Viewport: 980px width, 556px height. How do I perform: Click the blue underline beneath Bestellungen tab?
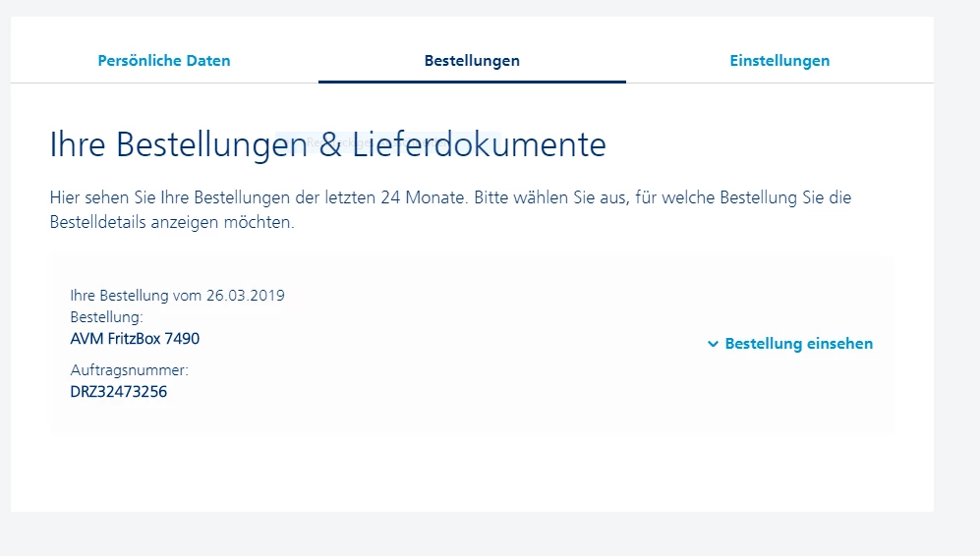click(472, 82)
